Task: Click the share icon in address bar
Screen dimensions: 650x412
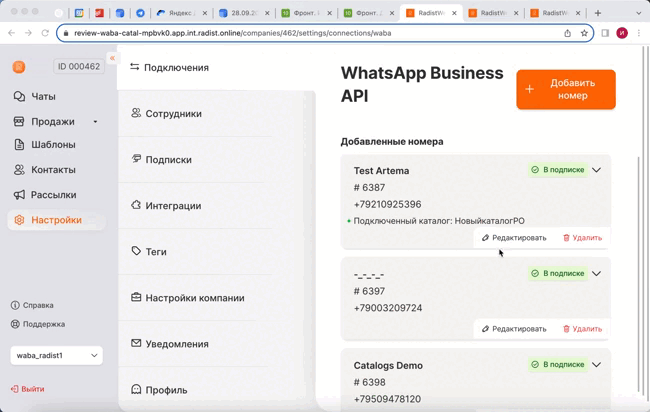Action: coord(568,33)
